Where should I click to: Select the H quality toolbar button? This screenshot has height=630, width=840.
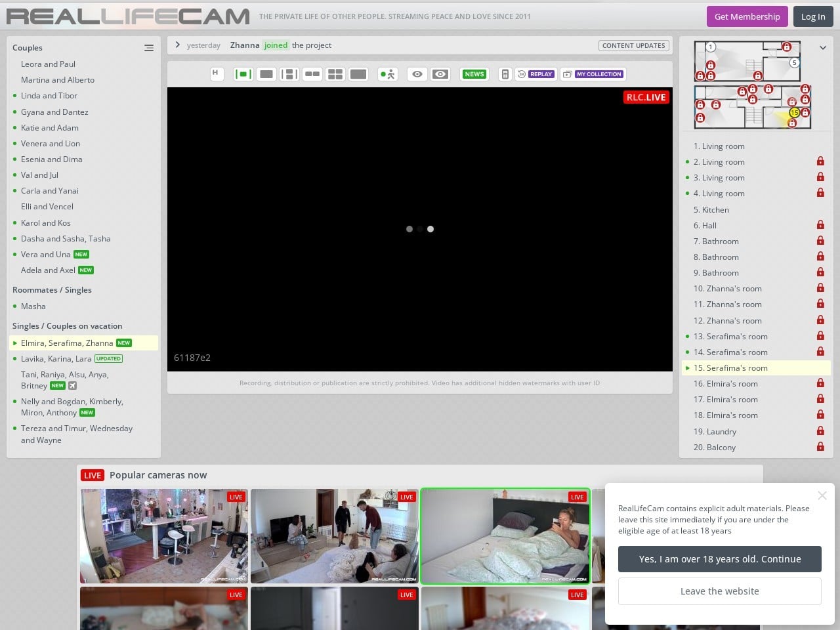pyautogui.click(x=216, y=74)
